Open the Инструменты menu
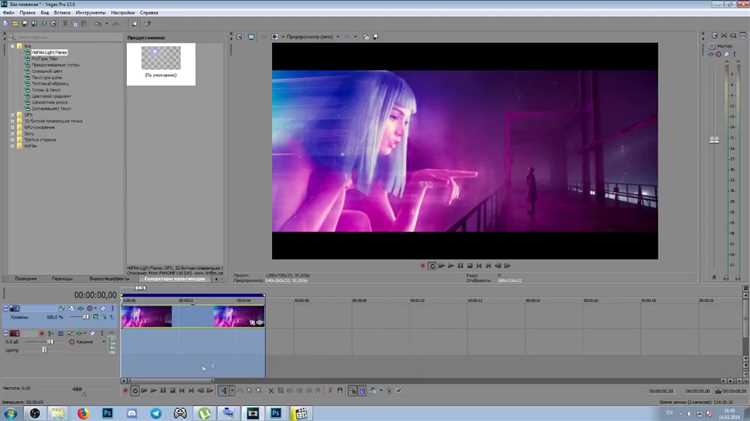Viewport: 750px width, 421px height. pyautogui.click(x=87, y=12)
